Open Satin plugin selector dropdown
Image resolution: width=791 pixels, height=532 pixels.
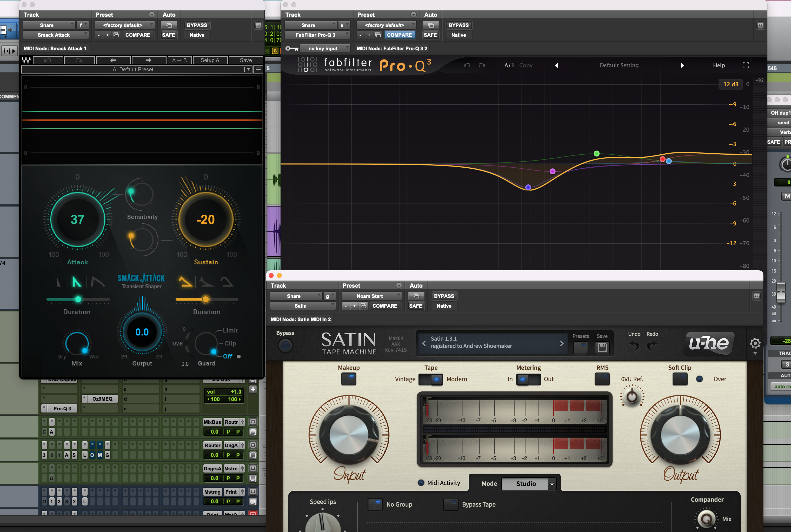tap(303, 306)
